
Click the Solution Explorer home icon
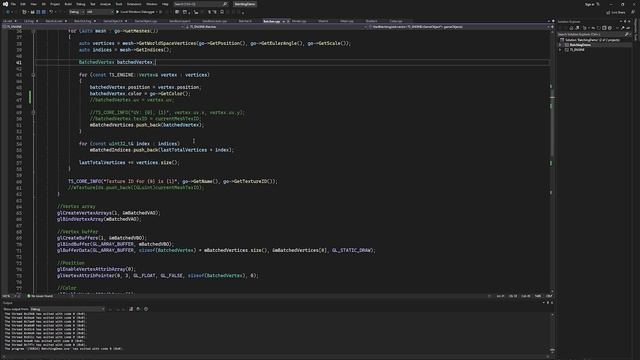pyautogui.click(x=571, y=28)
